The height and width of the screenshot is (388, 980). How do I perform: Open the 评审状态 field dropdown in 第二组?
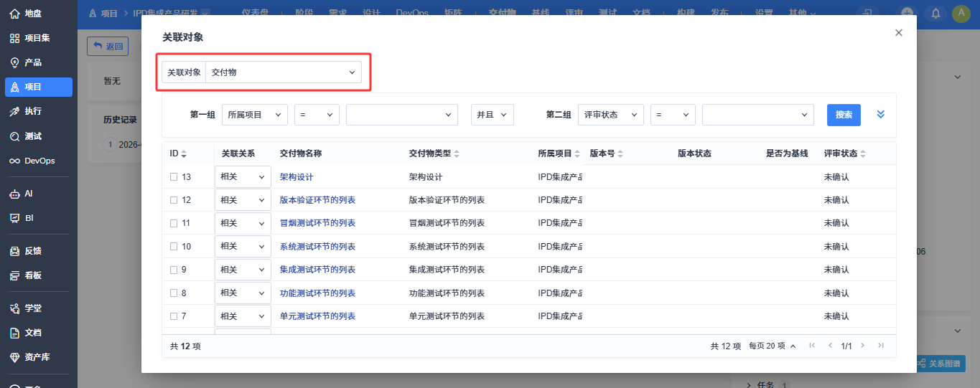point(611,115)
